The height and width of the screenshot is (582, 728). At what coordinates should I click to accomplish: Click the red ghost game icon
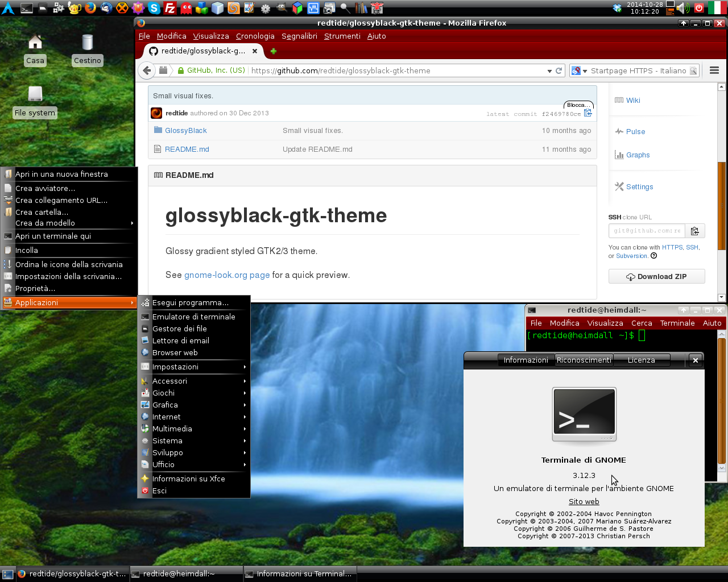[186, 8]
